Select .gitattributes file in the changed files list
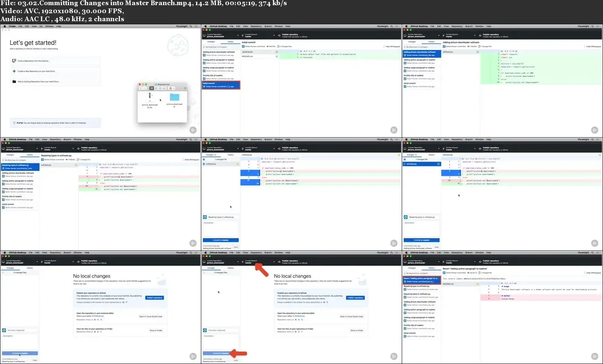 260,52
